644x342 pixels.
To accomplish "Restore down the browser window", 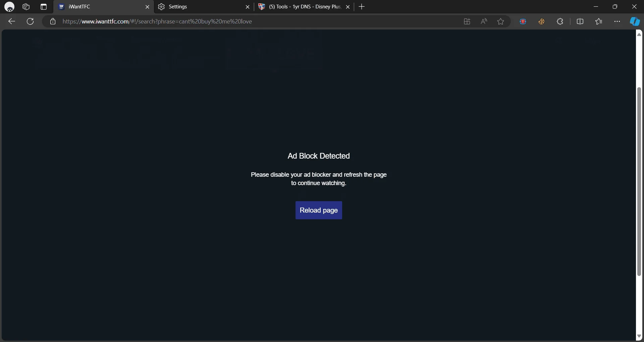I will [615, 7].
